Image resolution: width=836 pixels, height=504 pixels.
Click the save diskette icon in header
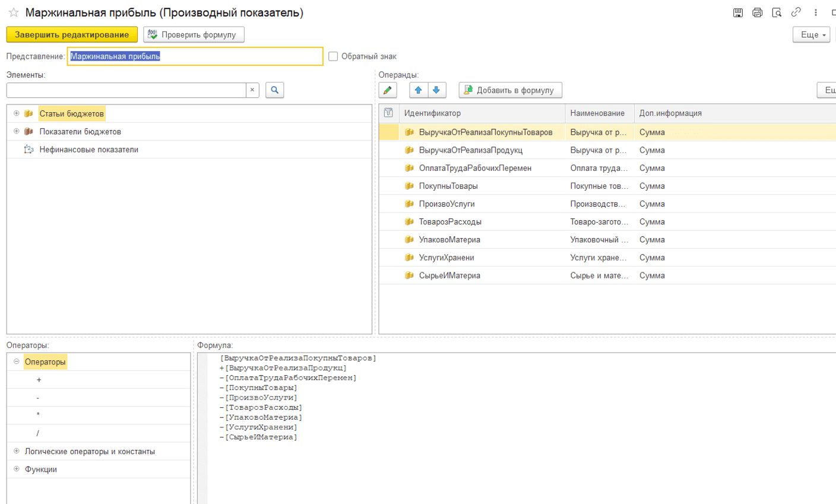738,12
